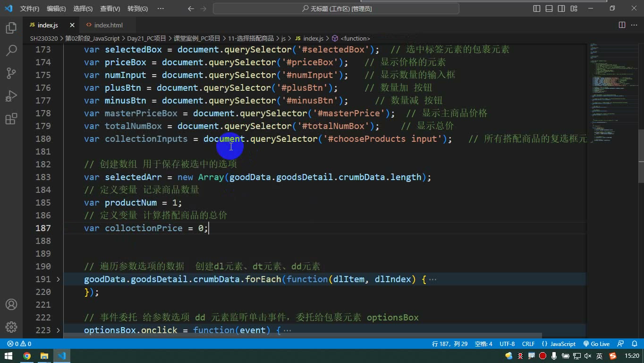Click the 行 187, 列 29 cursor position
Image resolution: width=644 pixels, height=363 pixels.
(x=449, y=344)
